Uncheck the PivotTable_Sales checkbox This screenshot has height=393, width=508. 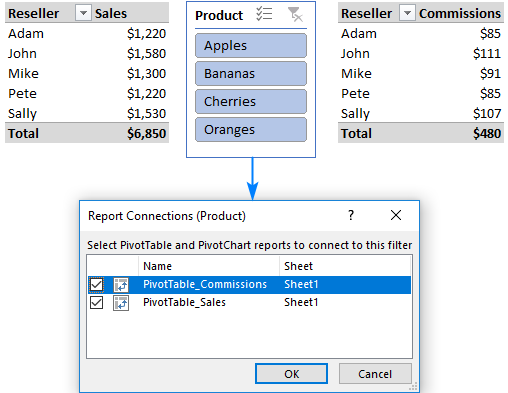[x=96, y=303]
